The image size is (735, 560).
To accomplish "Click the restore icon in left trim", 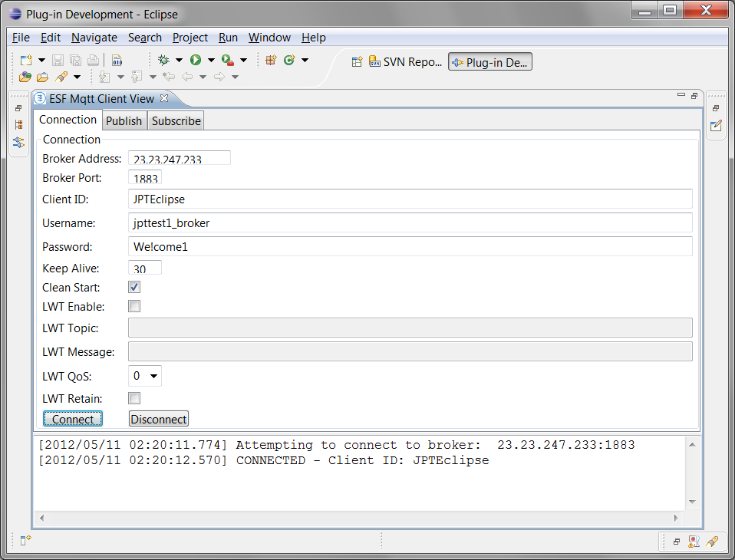I will [x=18, y=108].
